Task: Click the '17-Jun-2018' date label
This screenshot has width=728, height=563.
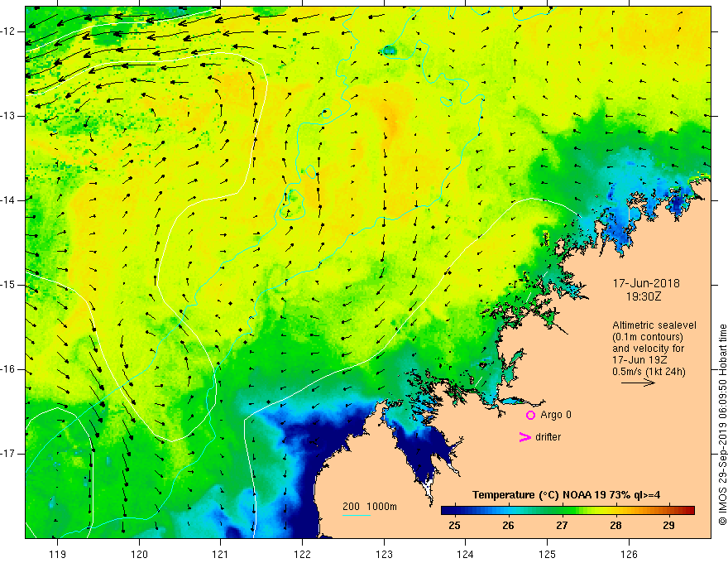Action: click(646, 283)
